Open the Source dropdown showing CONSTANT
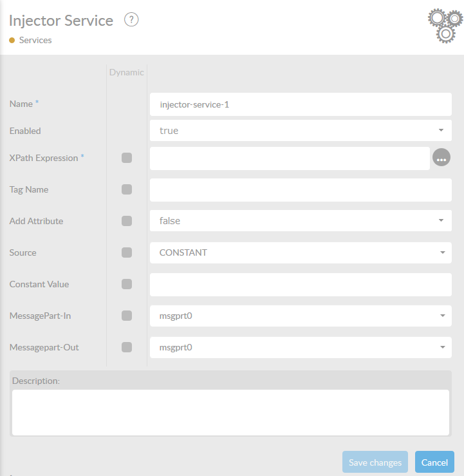464x476 pixels. pyautogui.click(x=301, y=252)
